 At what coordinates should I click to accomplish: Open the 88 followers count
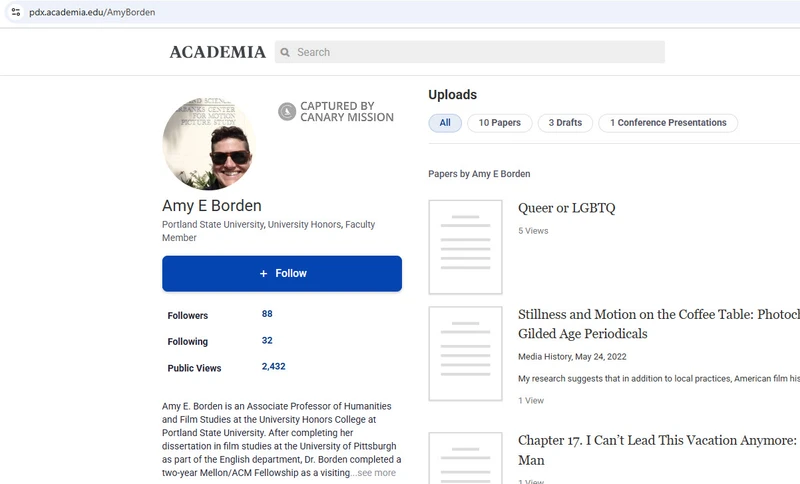tap(267, 314)
